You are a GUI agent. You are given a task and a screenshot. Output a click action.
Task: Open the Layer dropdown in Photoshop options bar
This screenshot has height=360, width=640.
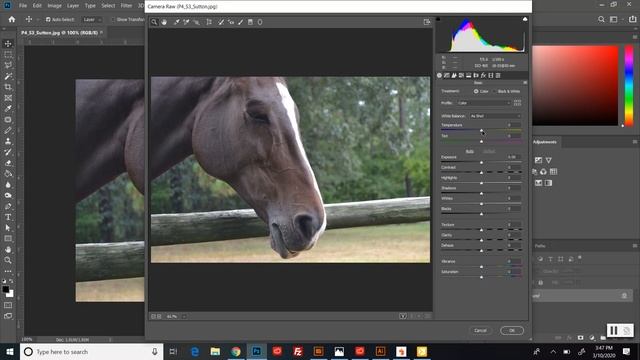point(91,19)
